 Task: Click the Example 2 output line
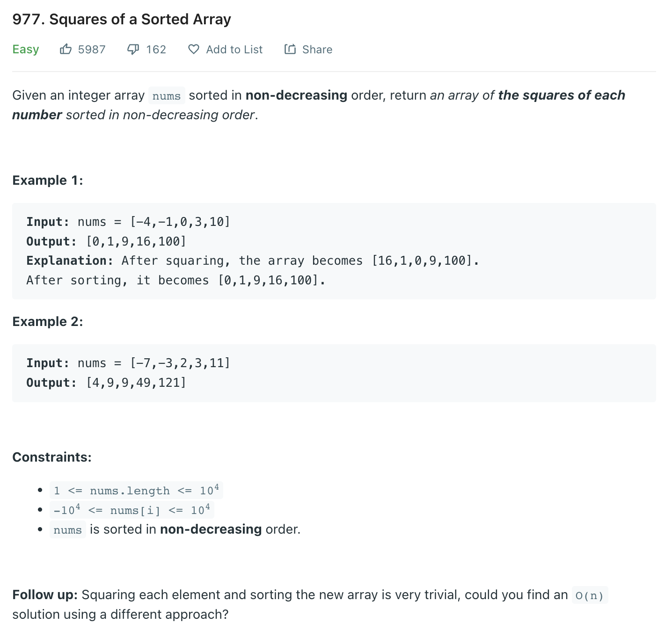coord(106,383)
